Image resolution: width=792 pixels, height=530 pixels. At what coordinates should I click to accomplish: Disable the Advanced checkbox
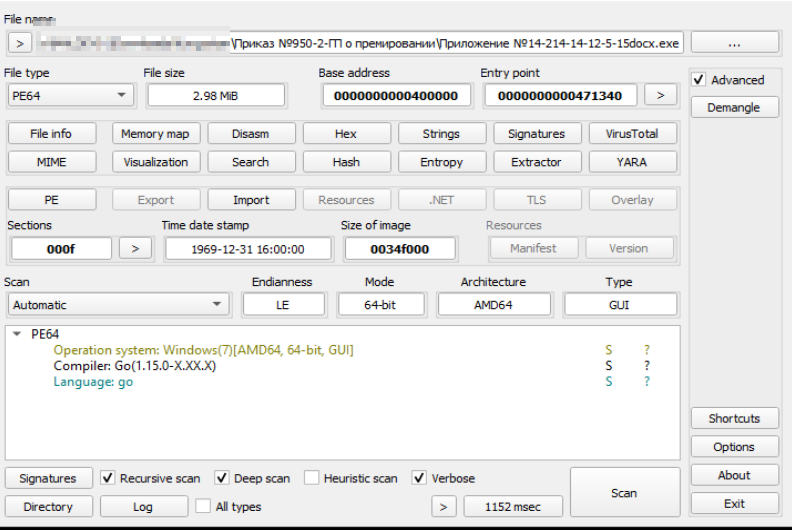pos(699,80)
